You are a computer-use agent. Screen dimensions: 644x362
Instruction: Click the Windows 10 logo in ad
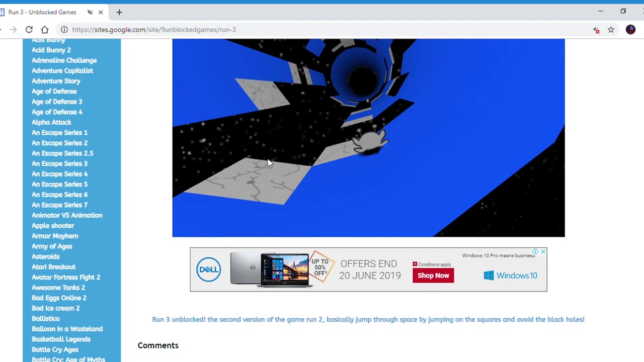[x=510, y=276]
